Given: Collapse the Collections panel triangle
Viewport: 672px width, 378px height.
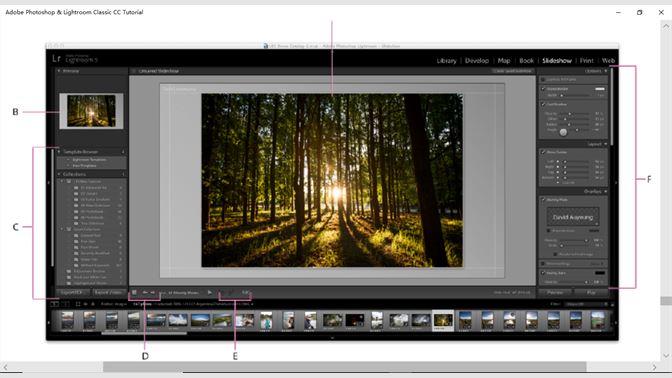Looking at the screenshot, I should coord(59,174).
